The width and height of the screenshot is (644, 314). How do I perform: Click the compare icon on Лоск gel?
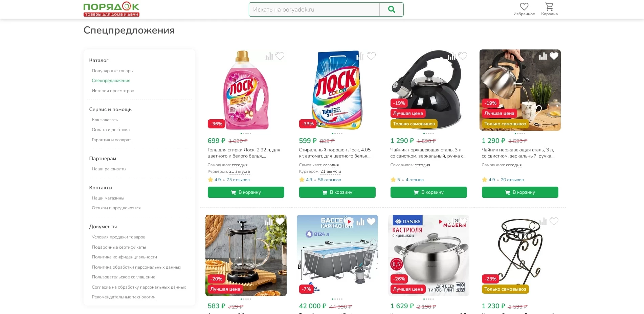[x=269, y=56]
